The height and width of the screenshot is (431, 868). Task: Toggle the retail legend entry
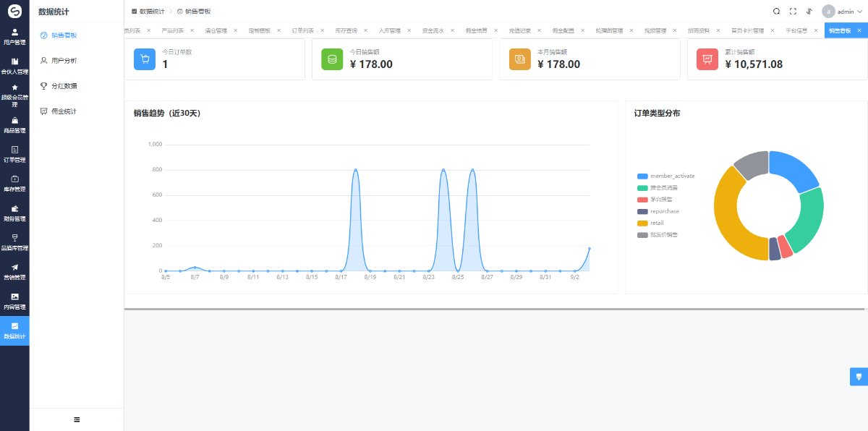650,223
